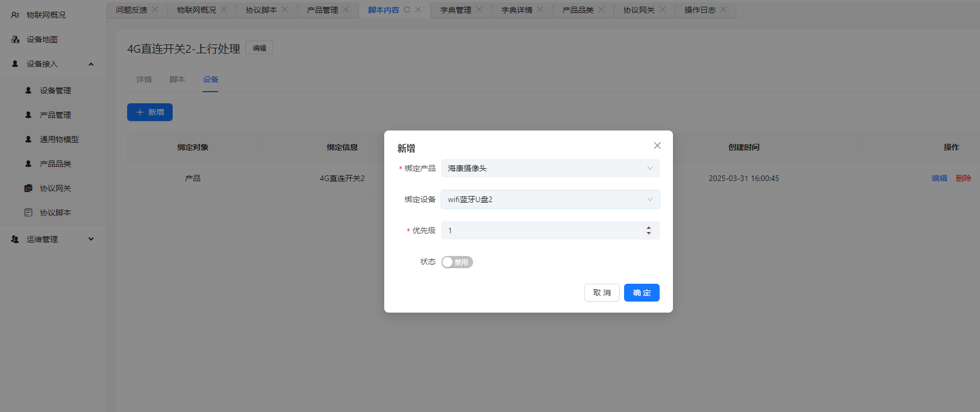Click the 取消 button
Image resolution: width=980 pixels, height=412 pixels.
pyautogui.click(x=601, y=293)
